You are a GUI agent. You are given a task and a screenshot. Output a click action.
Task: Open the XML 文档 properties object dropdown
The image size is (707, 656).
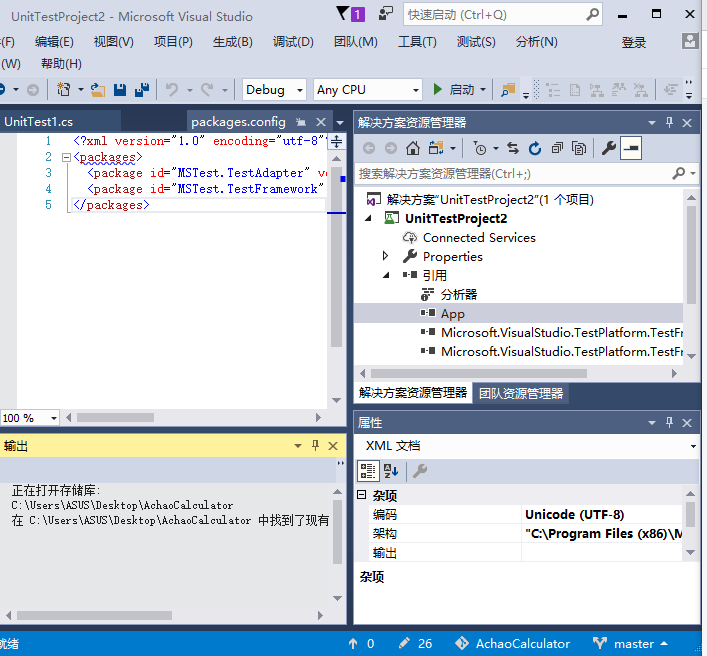click(x=692, y=446)
